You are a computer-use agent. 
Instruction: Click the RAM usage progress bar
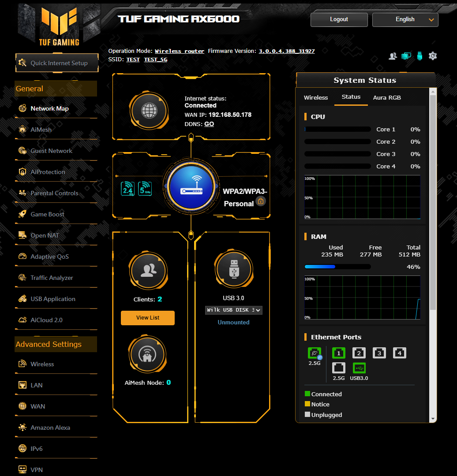coord(337,267)
